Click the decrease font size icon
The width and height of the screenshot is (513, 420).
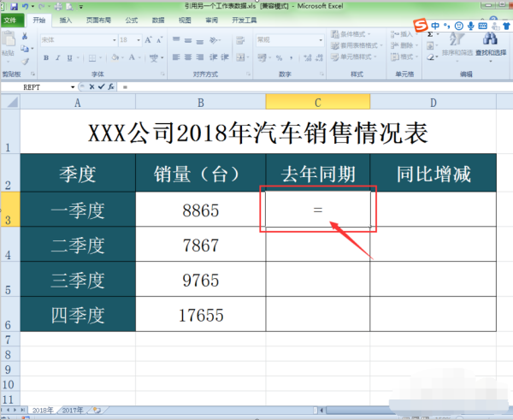(x=159, y=40)
